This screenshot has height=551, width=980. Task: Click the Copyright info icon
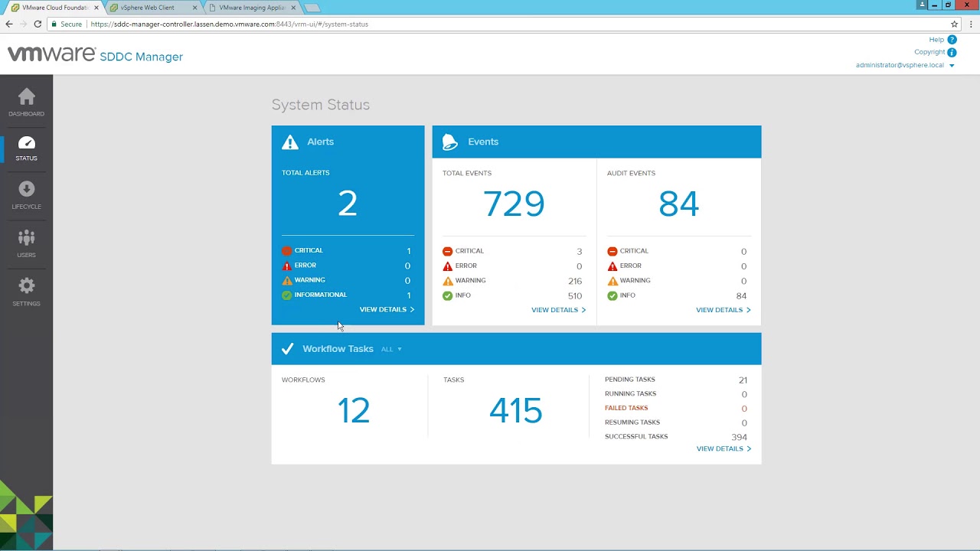pyautogui.click(x=952, y=53)
